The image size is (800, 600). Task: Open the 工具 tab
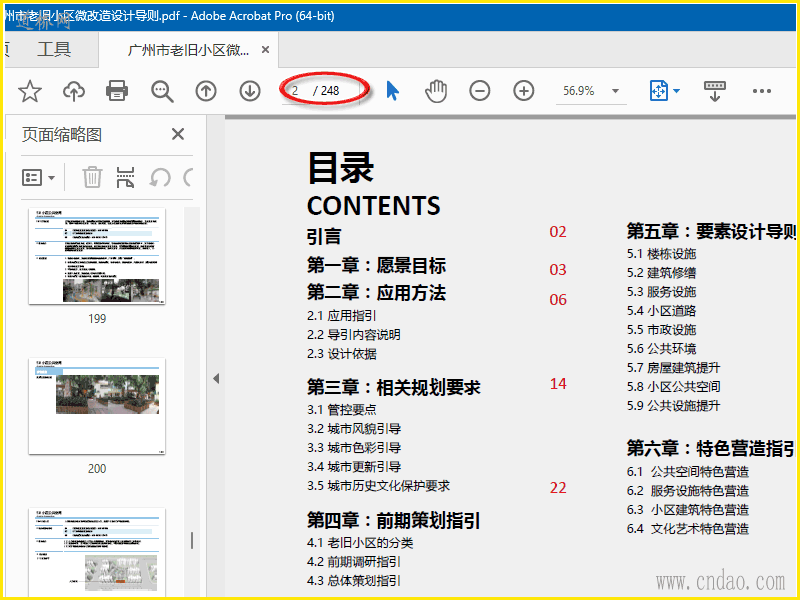click(54, 50)
